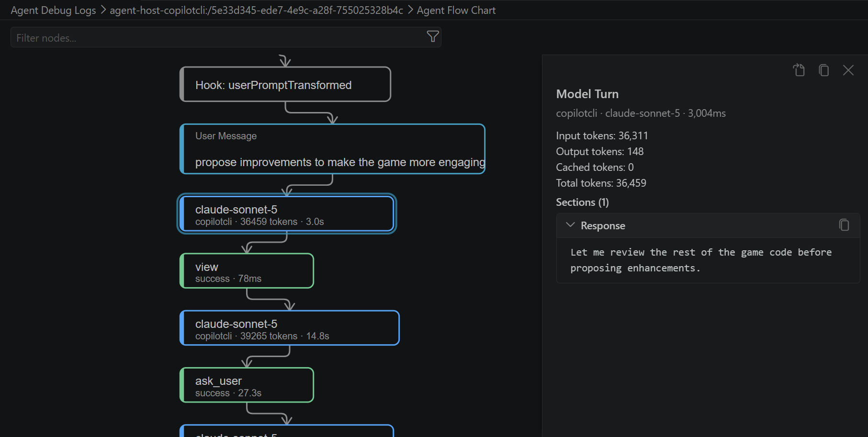Click the Total tokens: 36,459 line
Screen dimensions: 868x437
point(601,183)
